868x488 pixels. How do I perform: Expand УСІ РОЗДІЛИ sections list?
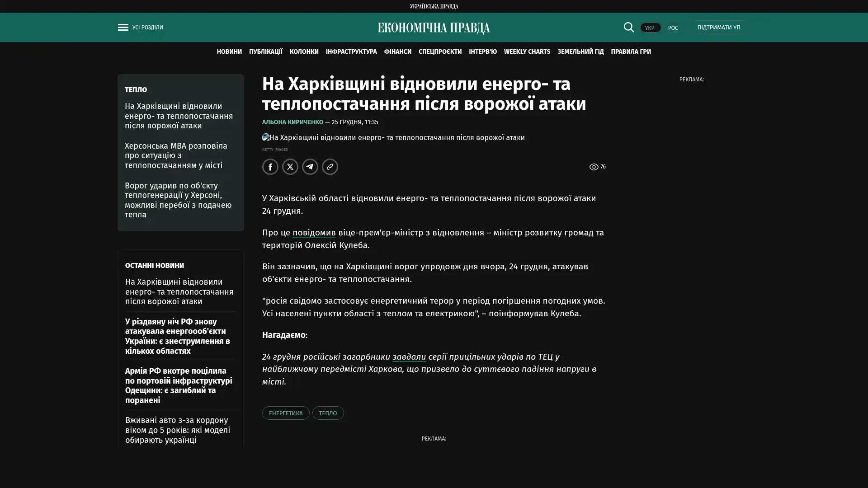tap(147, 28)
